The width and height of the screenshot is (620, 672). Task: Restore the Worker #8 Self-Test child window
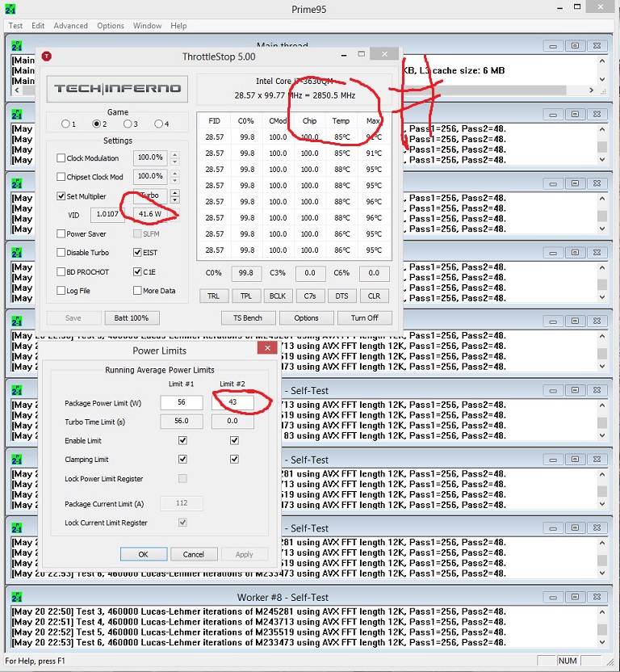pyautogui.click(x=575, y=597)
